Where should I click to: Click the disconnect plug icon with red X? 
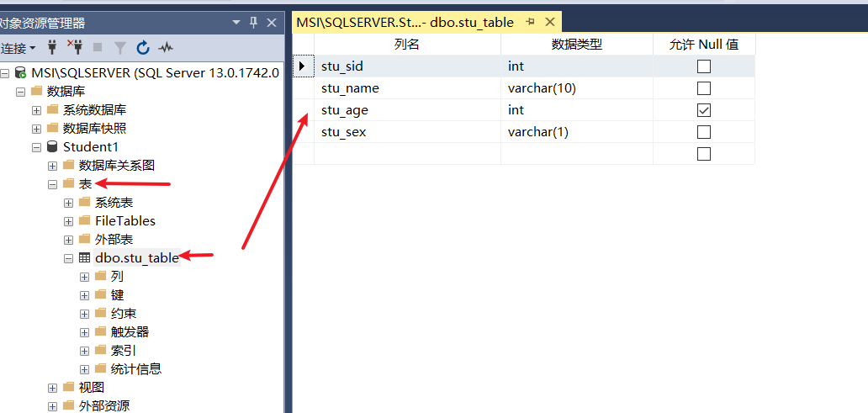75,48
